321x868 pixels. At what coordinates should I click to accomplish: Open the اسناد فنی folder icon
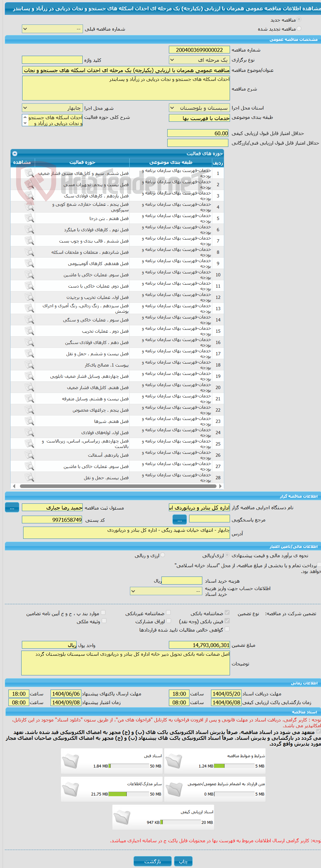(71, 761)
